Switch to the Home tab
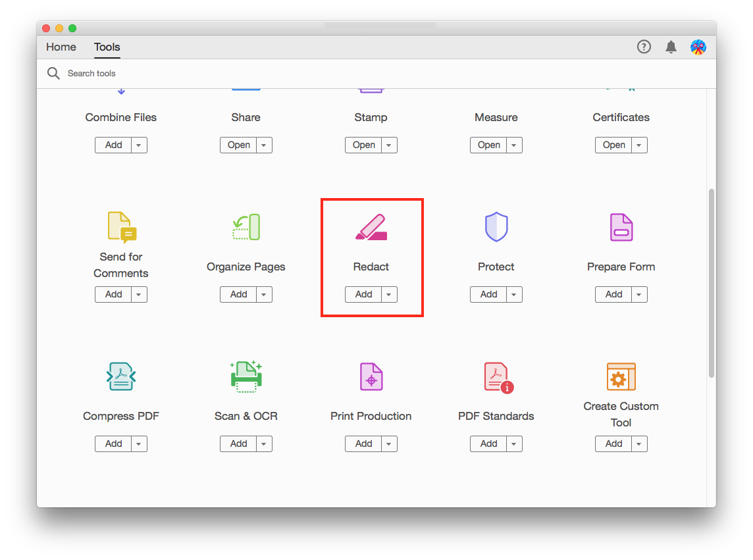This screenshot has height=560, width=753. coord(61,47)
